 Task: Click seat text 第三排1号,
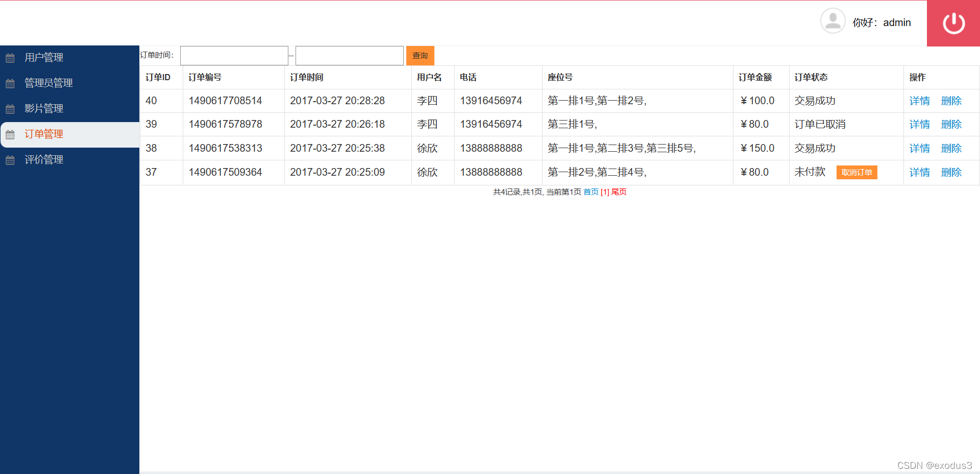click(x=572, y=125)
